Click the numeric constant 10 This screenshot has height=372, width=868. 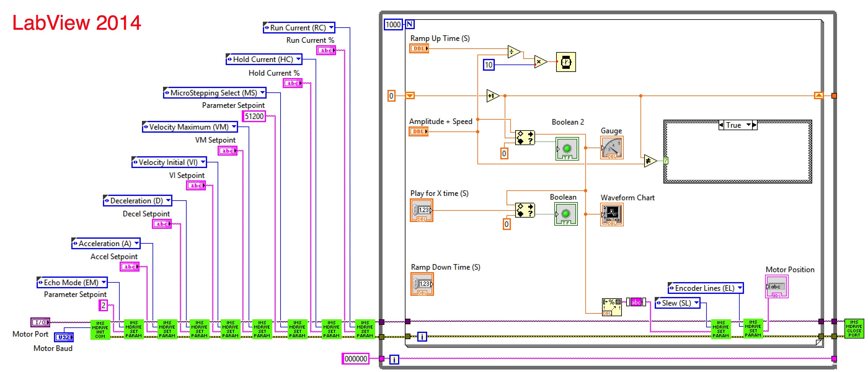489,65
